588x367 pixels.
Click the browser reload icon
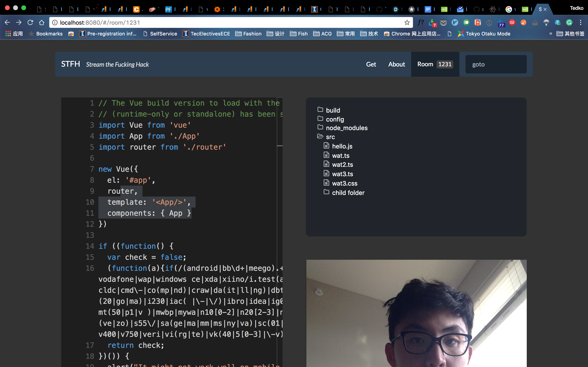[30, 23]
